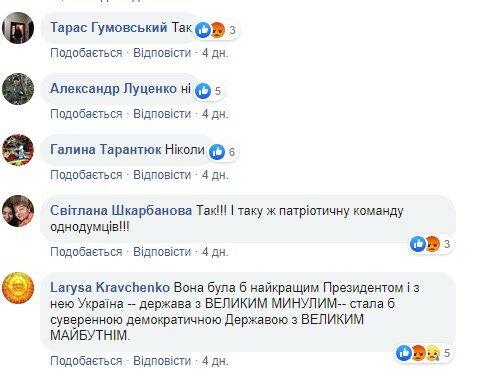Click Відповісти under Александр Луценко's comment
The height and width of the screenshot is (376, 477).
click(162, 114)
